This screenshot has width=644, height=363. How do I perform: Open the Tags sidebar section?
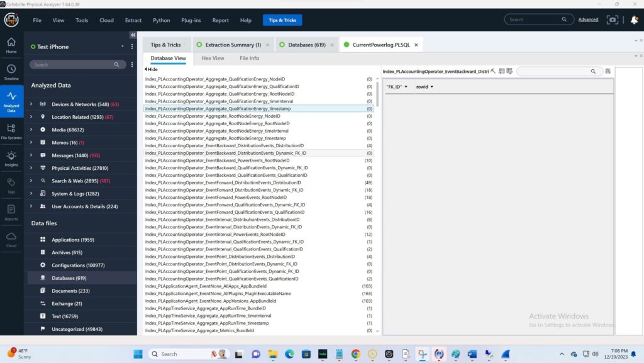(x=11, y=186)
